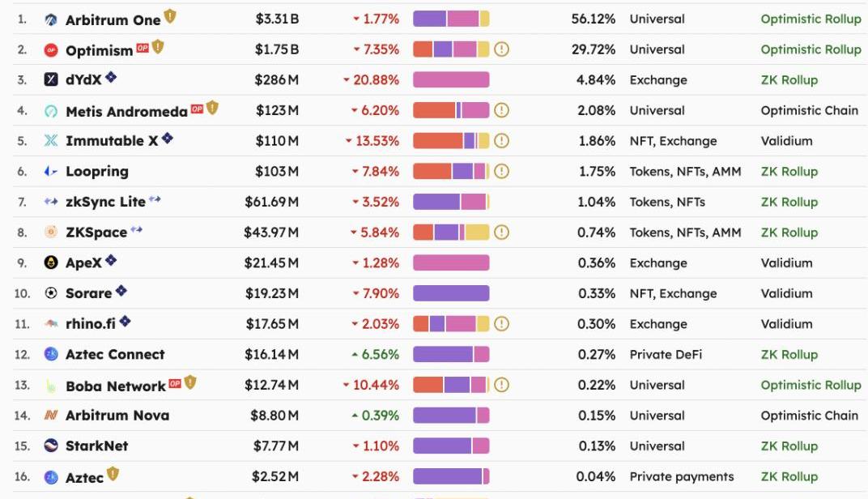Click the warning circle icon in Loopring row
868x499 pixels.
(501, 171)
